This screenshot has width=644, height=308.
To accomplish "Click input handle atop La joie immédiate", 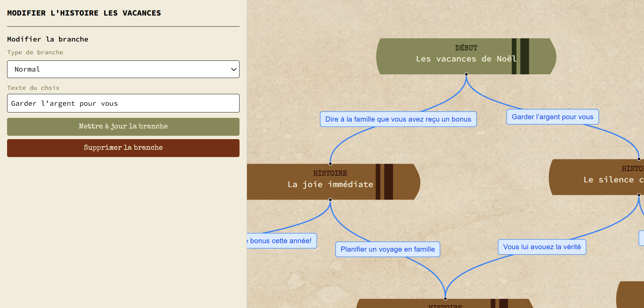I will coord(330,164).
